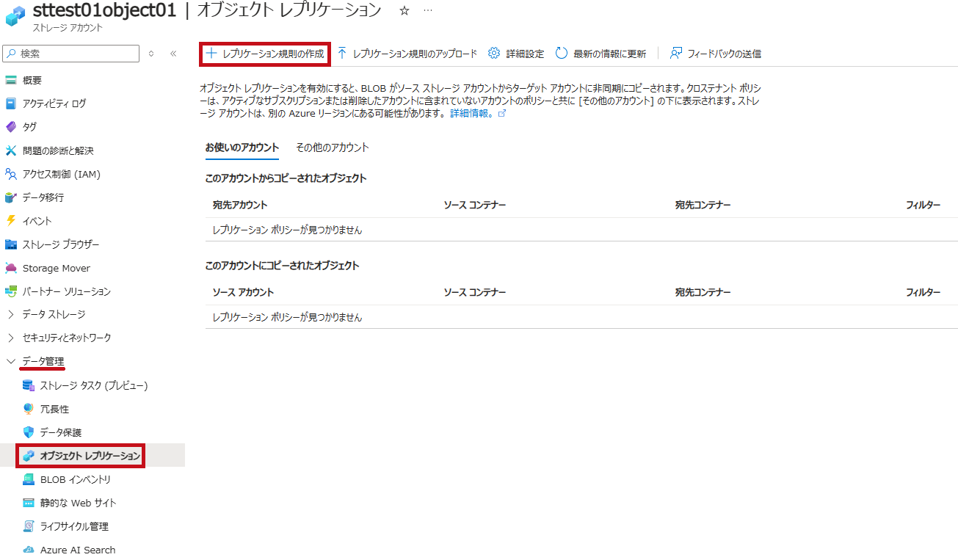Click the up-down arrows beside search box
Viewport: 958px width, 560px height.
151,54
